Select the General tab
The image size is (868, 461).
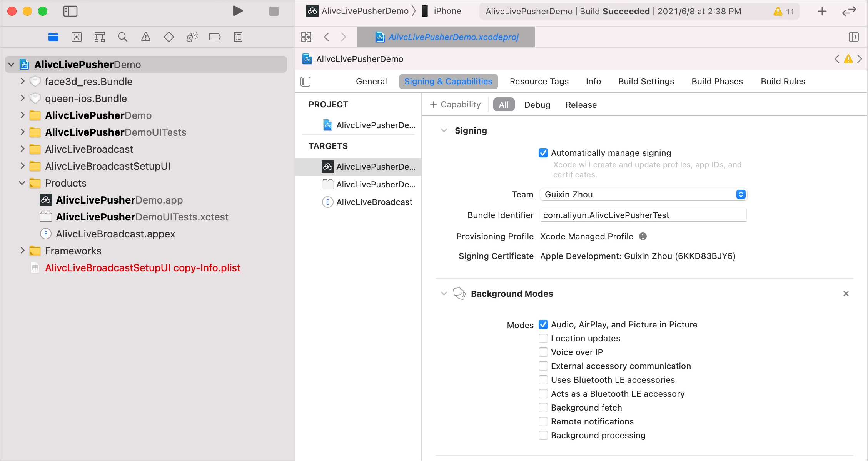click(x=371, y=82)
